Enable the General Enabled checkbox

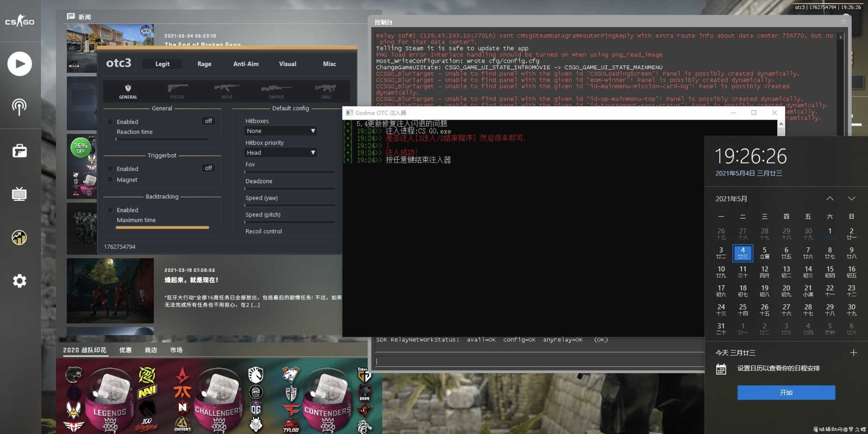tap(111, 121)
